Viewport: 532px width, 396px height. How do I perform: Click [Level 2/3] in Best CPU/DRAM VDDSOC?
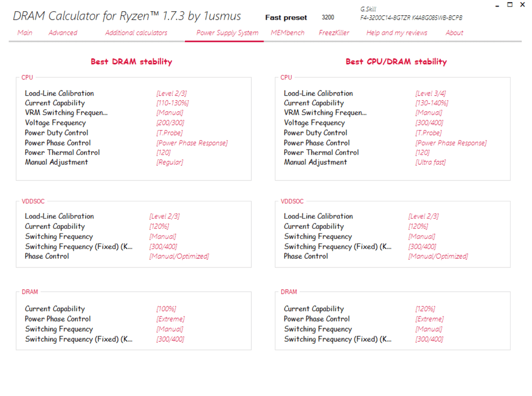424,217
